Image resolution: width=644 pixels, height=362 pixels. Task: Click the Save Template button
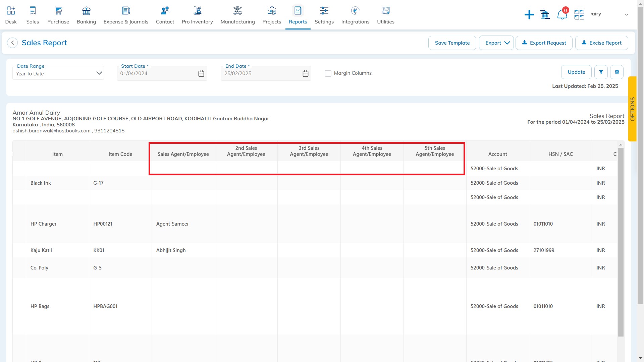pos(452,43)
